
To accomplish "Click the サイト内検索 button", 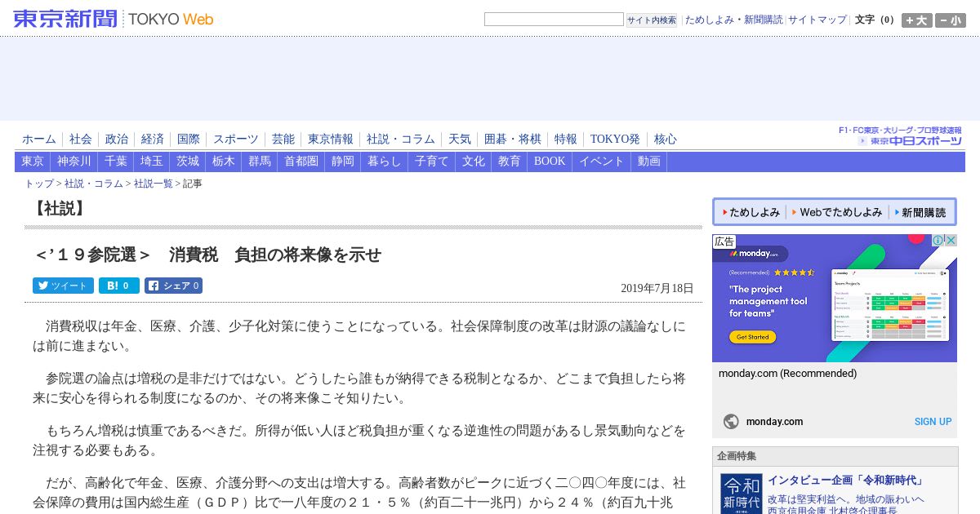I will [x=652, y=20].
